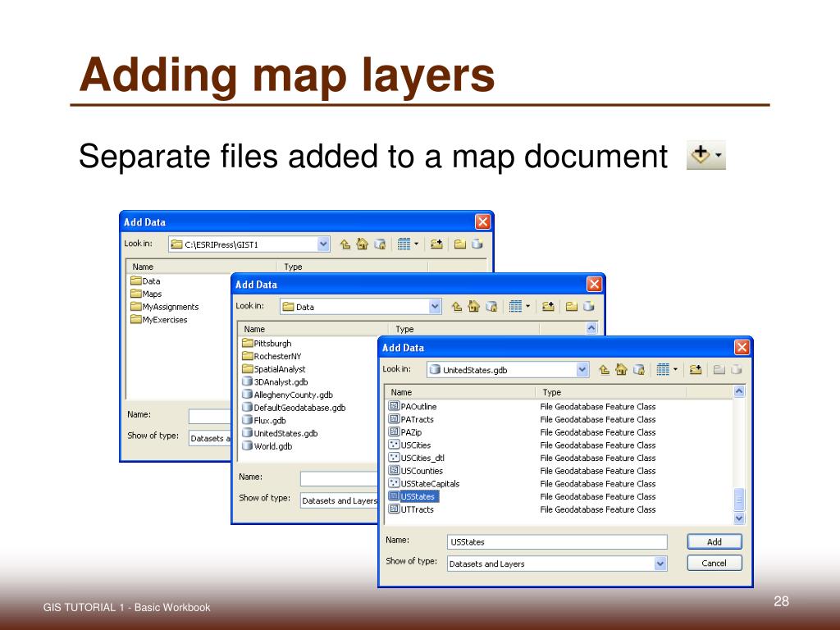Expand the Look in dropdown showing UnitedStates.gdb
The height and width of the screenshot is (630, 840).
point(582,370)
